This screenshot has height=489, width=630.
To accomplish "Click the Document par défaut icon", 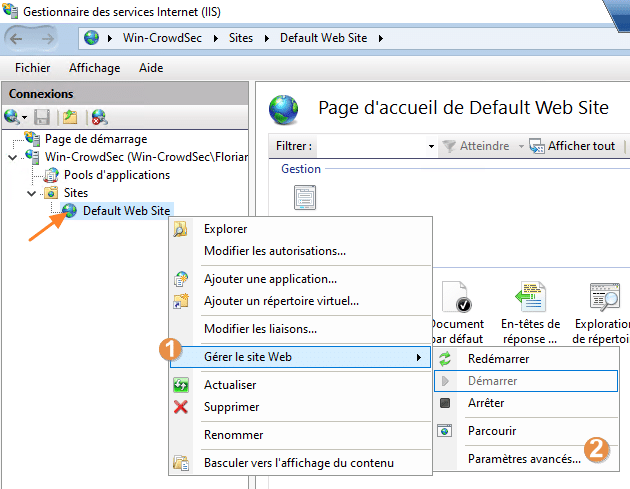I will pyautogui.click(x=457, y=298).
